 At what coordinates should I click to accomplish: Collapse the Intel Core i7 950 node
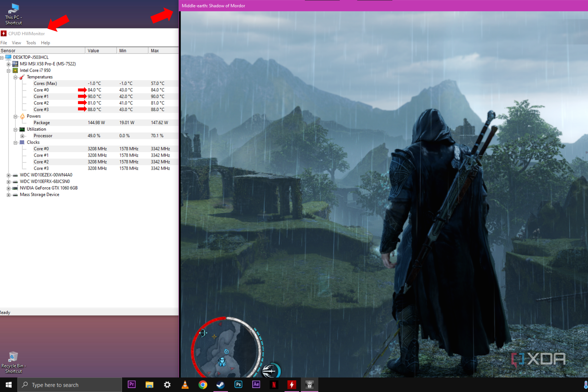[9, 71]
